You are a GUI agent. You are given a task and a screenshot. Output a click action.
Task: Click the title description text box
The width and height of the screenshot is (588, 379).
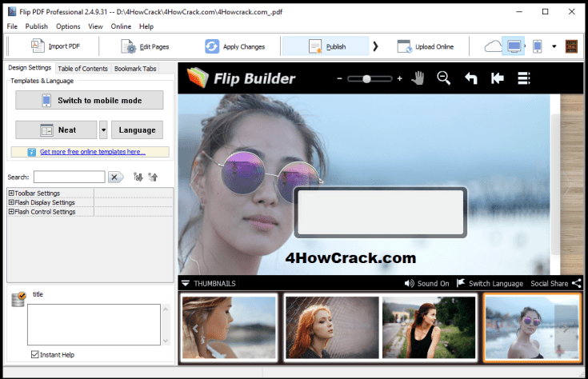94,325
